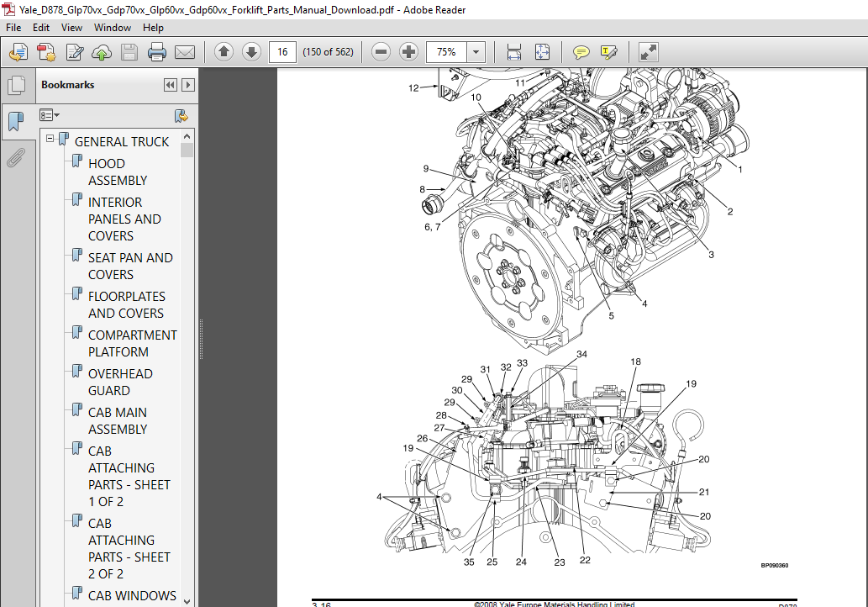The height and width of the screenshot is (607, 868).
Task: Open CAB ATTACHING PARTS SHEET 1 OF 2
Action: [129, 477]
